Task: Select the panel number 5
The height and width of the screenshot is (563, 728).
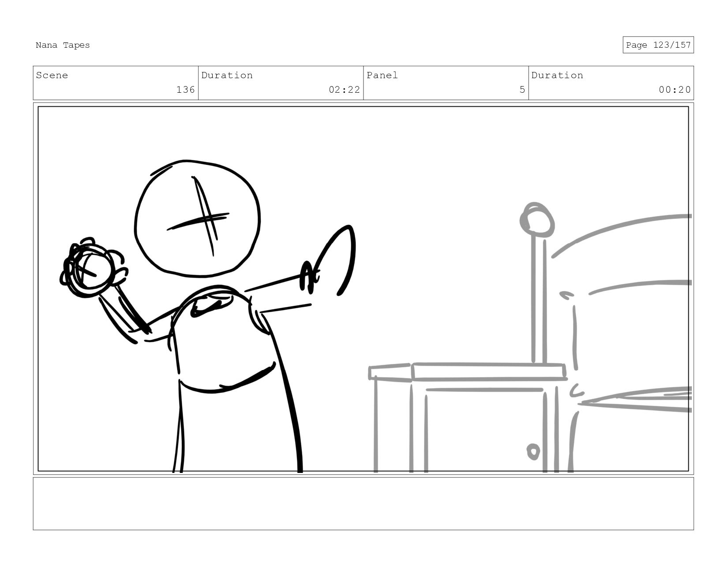Action: (522, 90)
